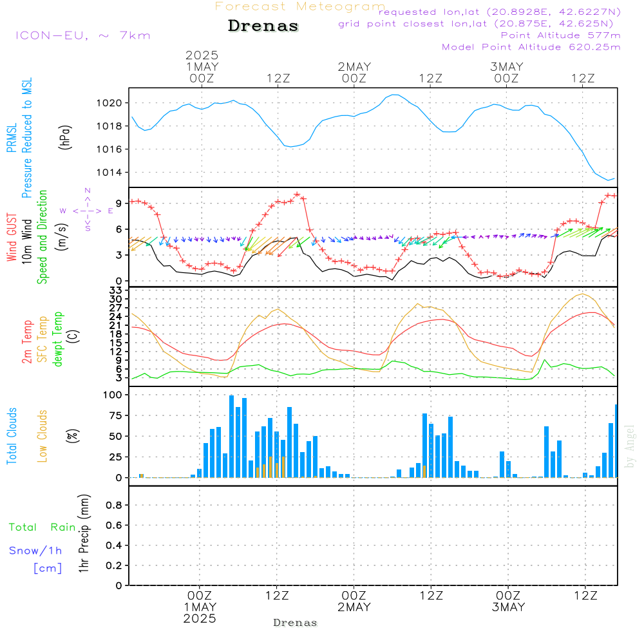Click the 3MAY bottom date label
The image size is (644, 644).
[509, 607]
